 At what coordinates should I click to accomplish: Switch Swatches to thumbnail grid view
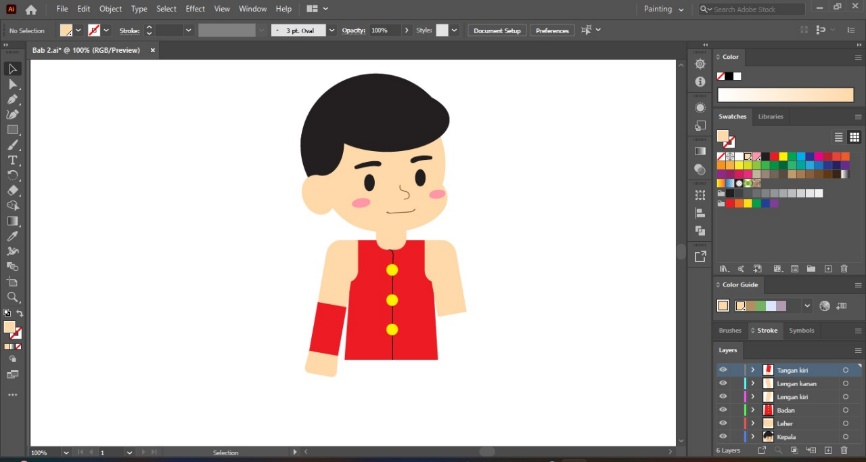click(x=854, y=137)
